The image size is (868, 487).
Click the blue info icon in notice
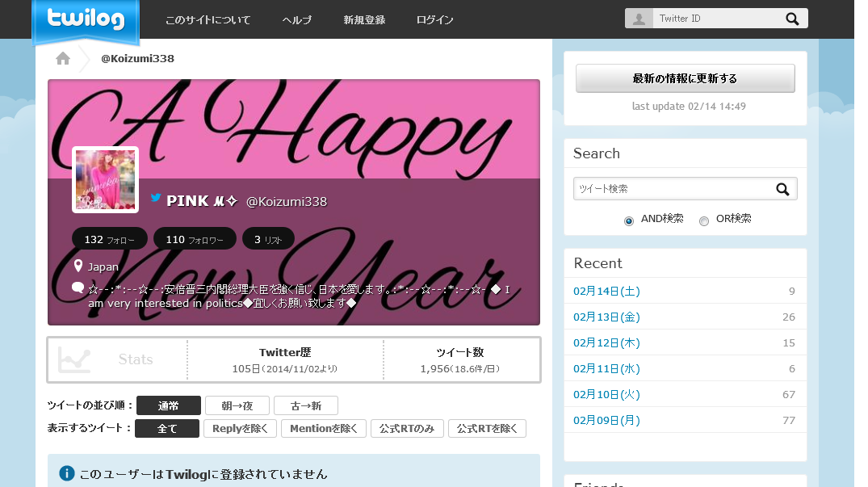(x=66, y=474)
